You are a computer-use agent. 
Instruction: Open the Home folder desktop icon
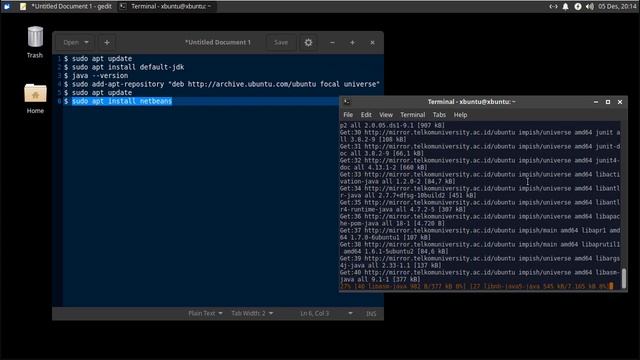point(35,98)
